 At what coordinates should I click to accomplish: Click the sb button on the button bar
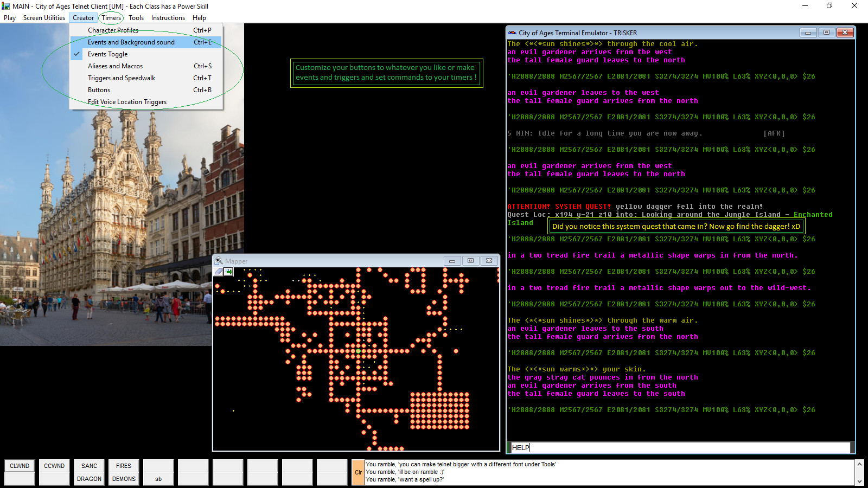coord(158,479)
